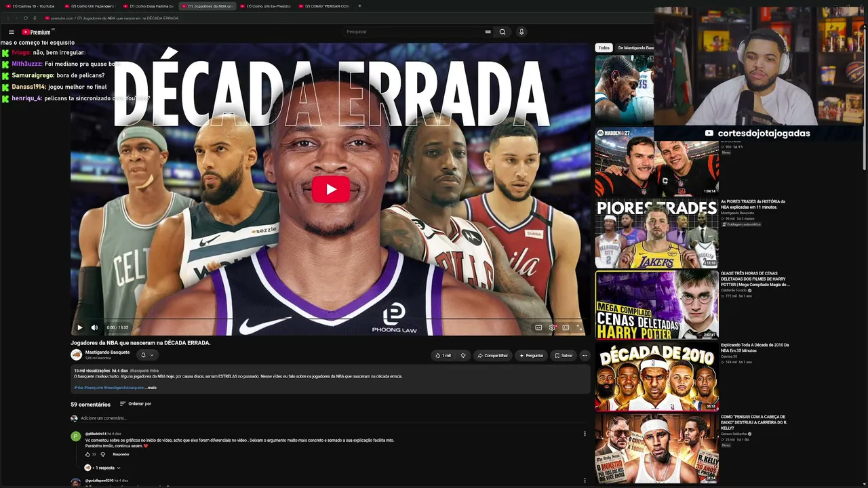The width and height of the screenshot is (868, 488).
Task: Click the Compartilhar share button
Action: [x=493, y=355]
